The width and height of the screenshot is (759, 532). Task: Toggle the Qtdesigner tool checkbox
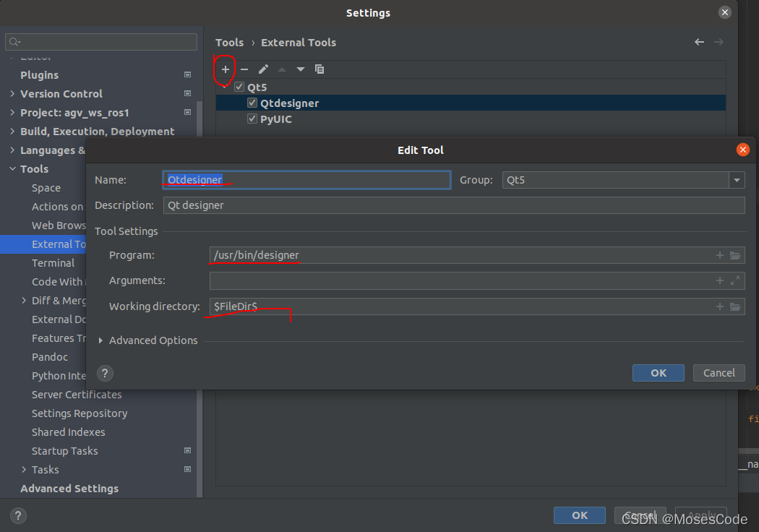click(252, 103)
